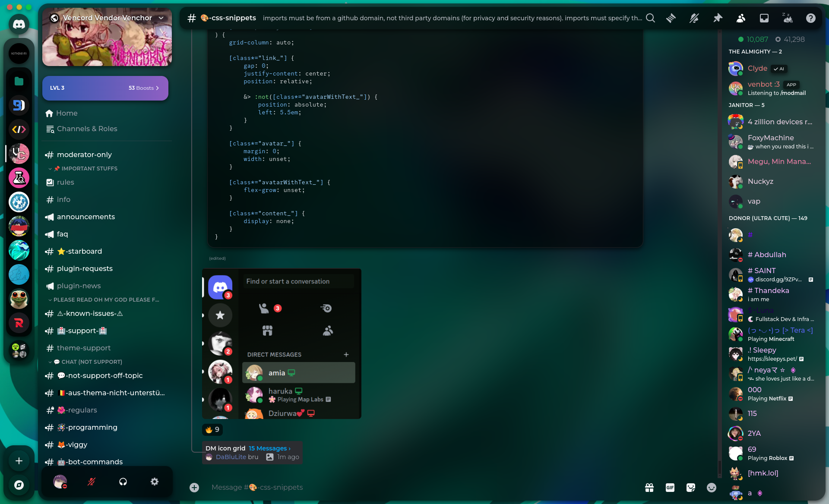The width and height of the screenshot is (829, 504).
Task: Open sticker picker icon
Action: point(691,488)
